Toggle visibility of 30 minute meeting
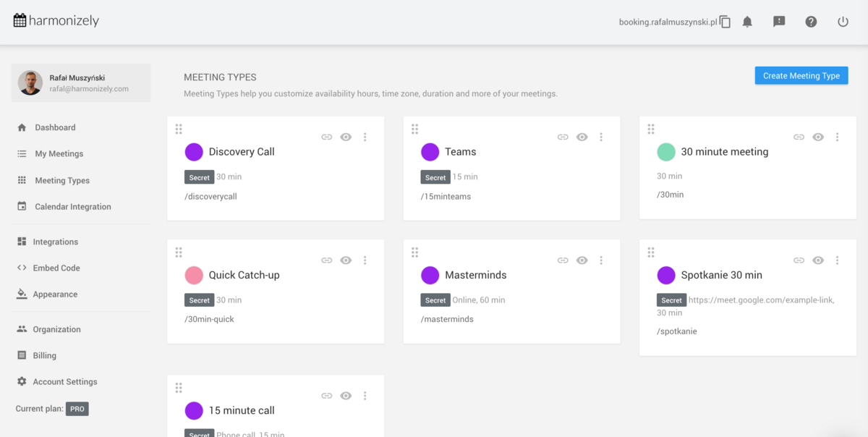 pos(818,137)
